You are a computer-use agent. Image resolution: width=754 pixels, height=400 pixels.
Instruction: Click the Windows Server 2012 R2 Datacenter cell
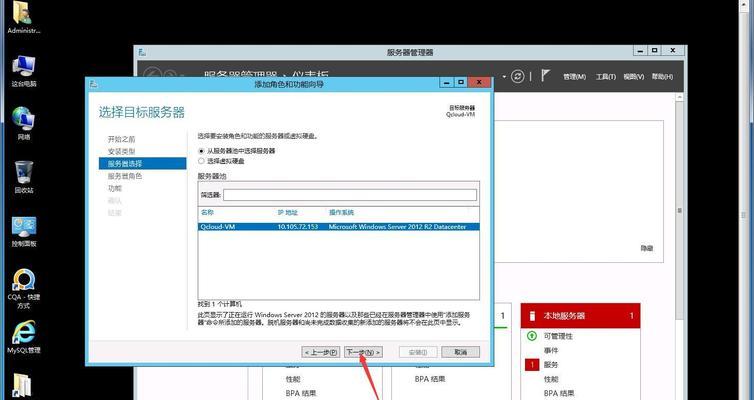click(x=397, y=226)
